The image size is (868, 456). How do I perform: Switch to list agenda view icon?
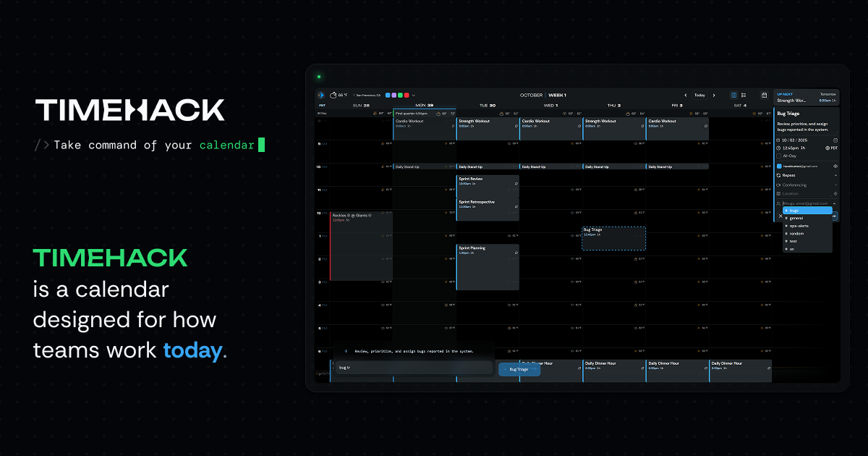tap(744, 95)
